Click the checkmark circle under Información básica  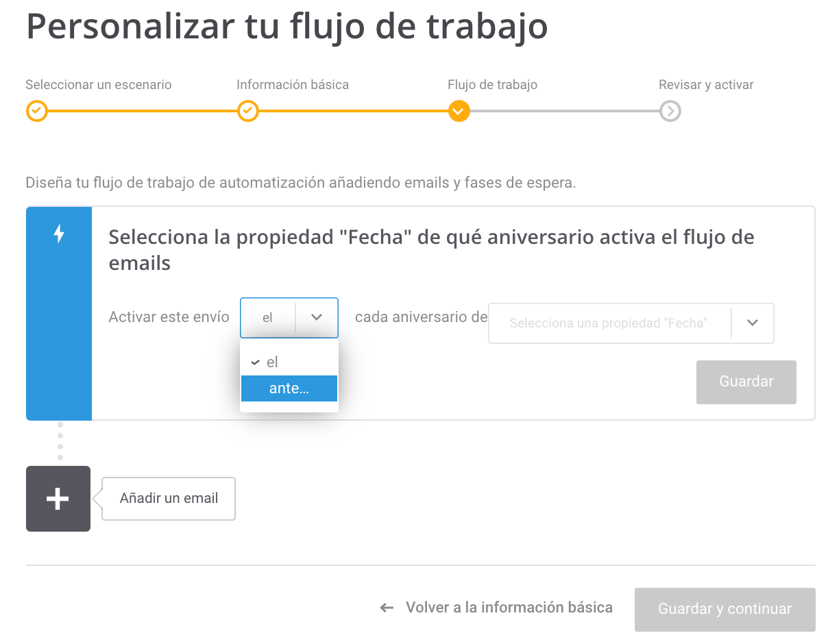coord(247,111)
